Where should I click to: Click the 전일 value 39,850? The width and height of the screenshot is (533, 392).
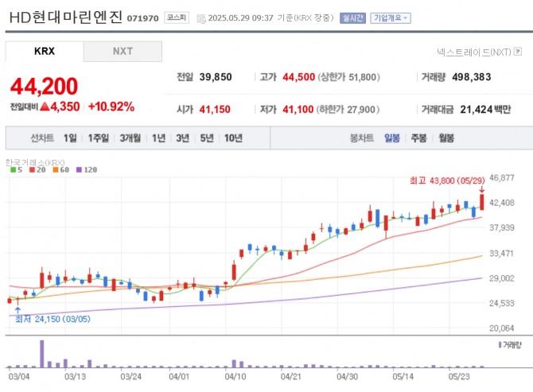click(x=216, y=77)
